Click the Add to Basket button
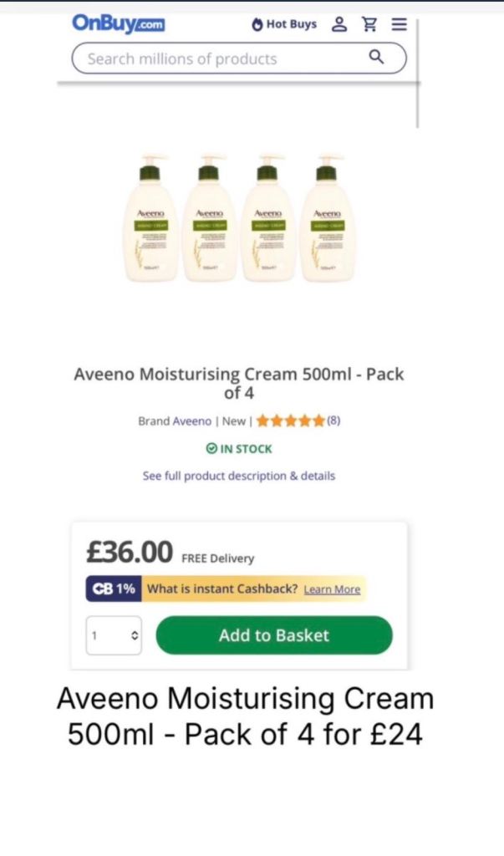The width and height of the screenshot is (504, 856). coord(274,635)
